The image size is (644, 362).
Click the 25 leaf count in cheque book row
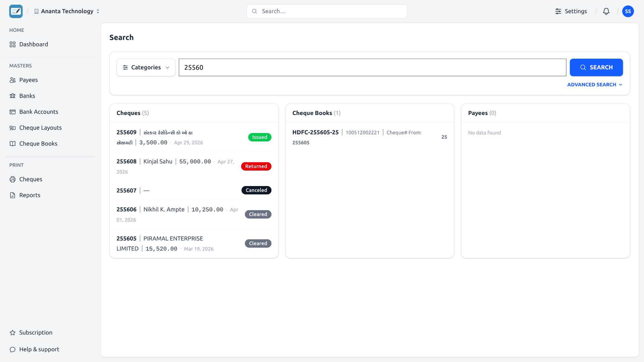444,137
